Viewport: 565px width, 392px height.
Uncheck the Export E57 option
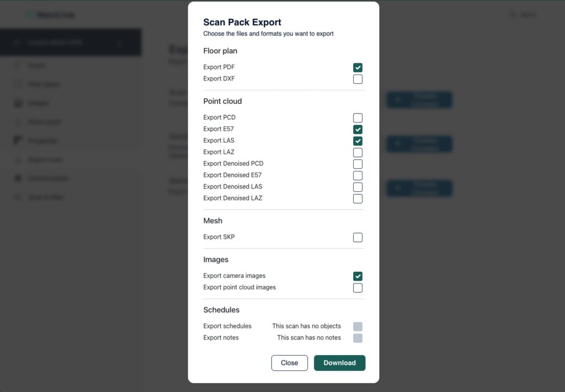click(358, 130)
